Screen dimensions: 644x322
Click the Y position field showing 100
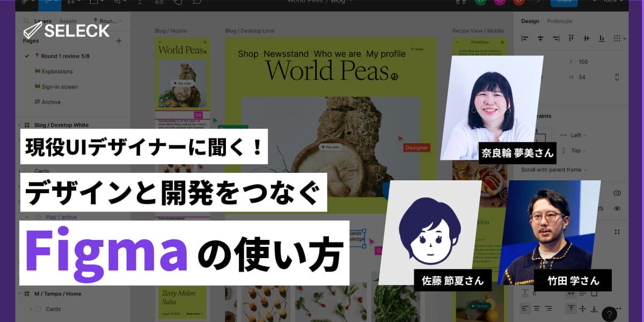(x=583, y=62)
